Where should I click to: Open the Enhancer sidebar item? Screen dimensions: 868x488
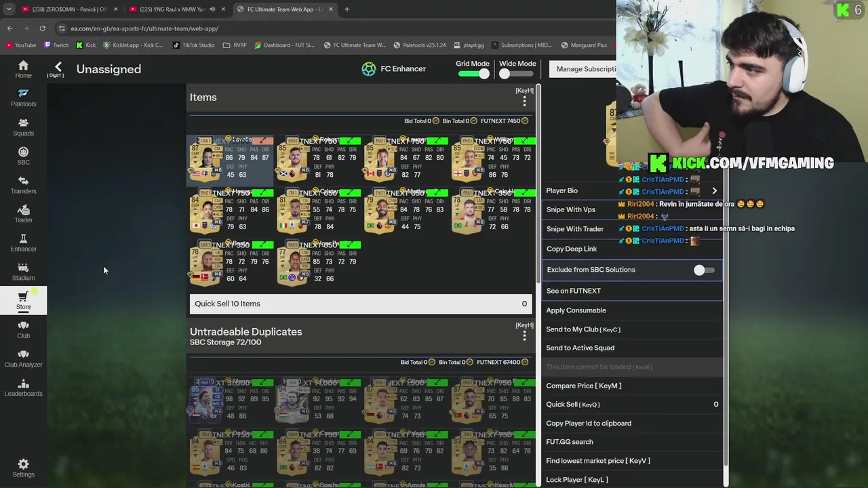click(x=23, y=243)
